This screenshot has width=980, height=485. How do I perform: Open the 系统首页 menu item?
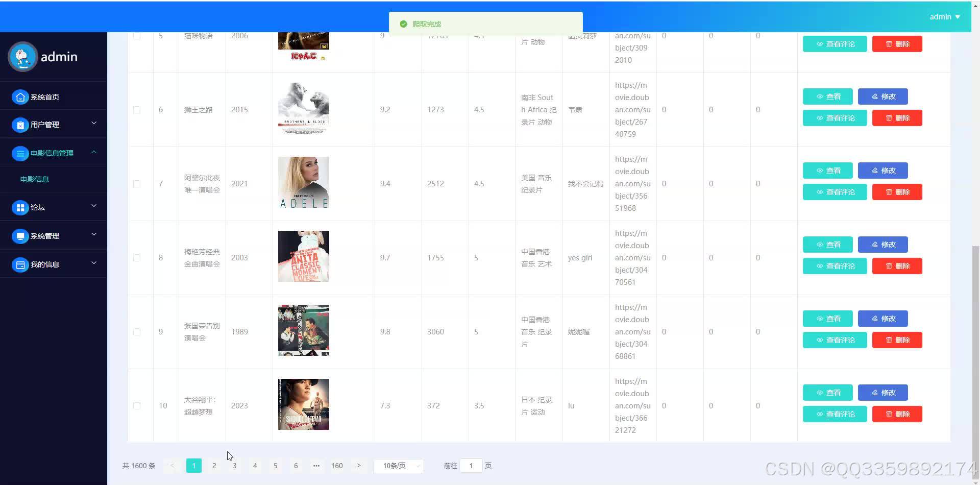click(45, 97)
